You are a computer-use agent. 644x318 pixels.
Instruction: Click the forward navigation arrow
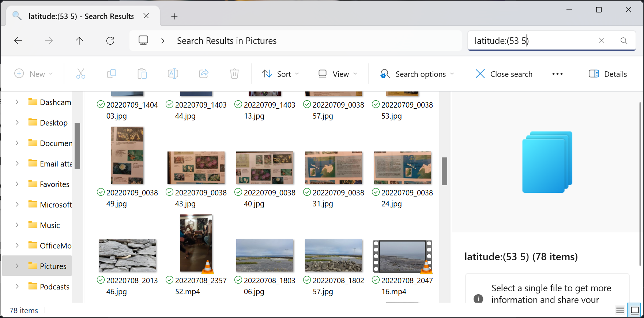tap(49, 41)
